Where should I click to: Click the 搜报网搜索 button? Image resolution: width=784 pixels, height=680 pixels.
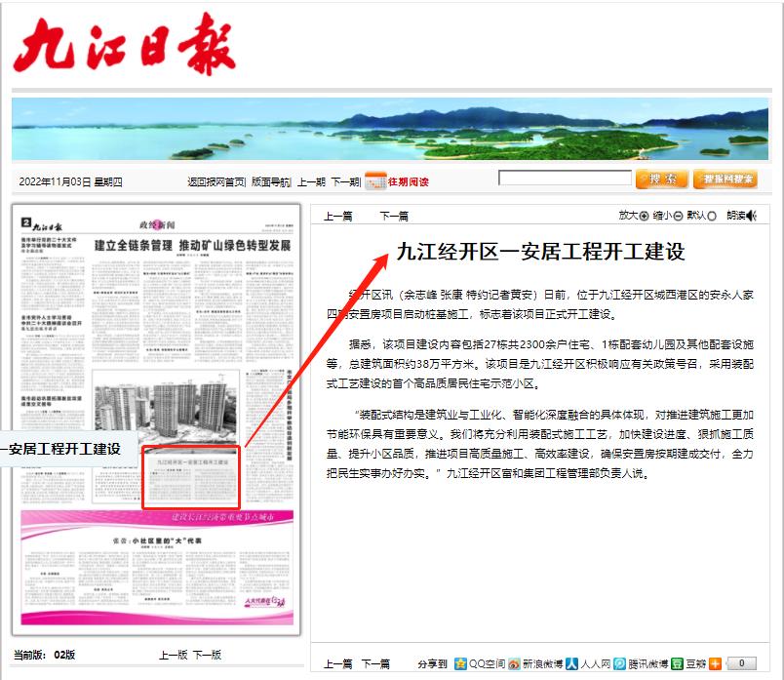tap(725, 180)
